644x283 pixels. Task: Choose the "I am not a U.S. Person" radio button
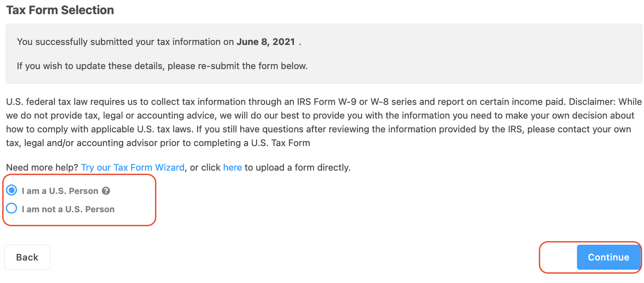click(x=12, y=209)
